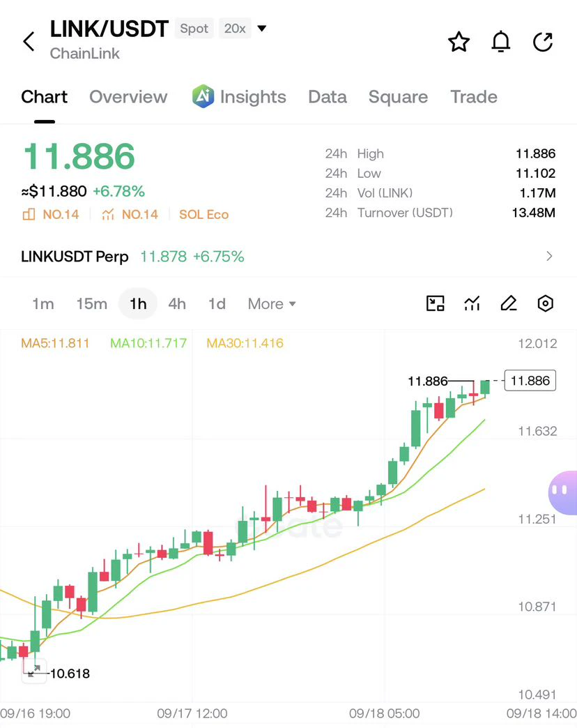Go to the Trade tab

474,97
